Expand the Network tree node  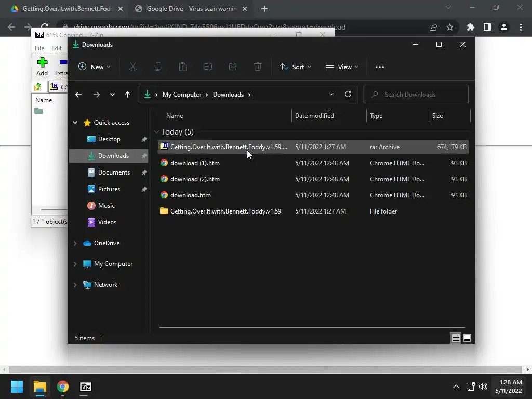point(75,285)
